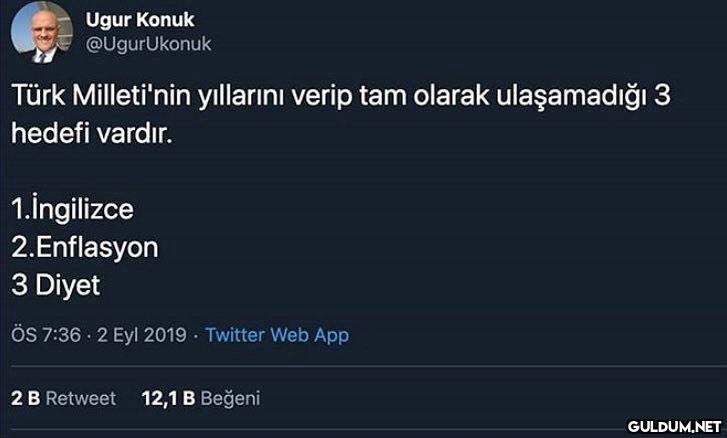
Task: Click the list line 3 Diyet
Action: pos(56,285)
